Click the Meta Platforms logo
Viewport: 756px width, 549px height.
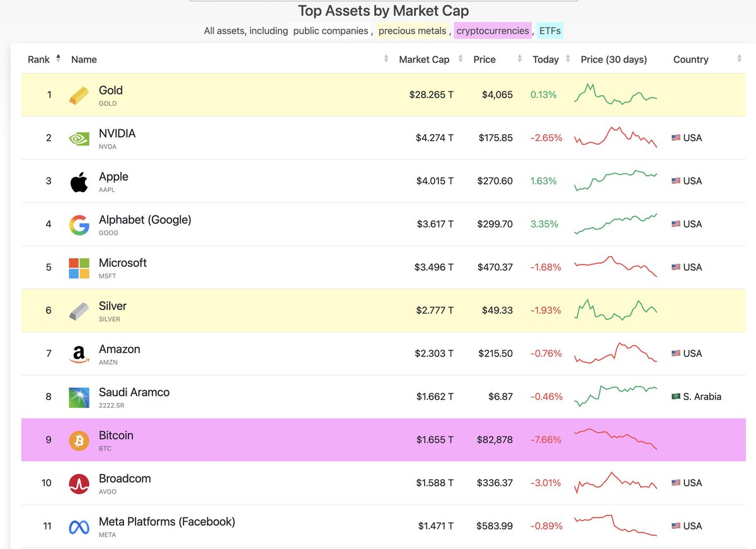[79, 527]
